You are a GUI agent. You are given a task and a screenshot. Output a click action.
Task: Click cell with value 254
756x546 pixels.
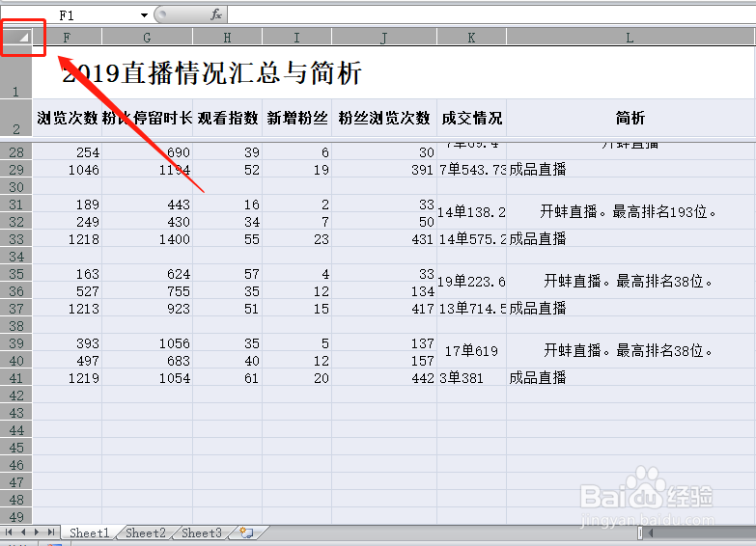point(67,151)
